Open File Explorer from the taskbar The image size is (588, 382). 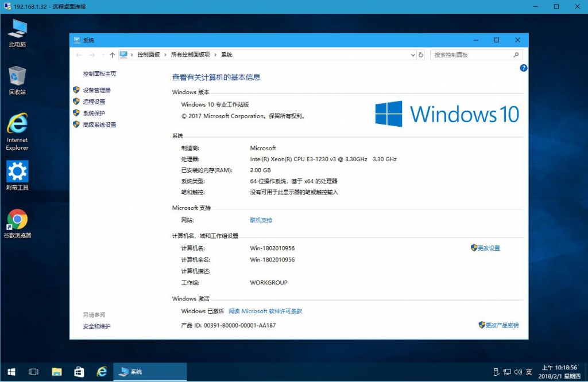tap(57, 372)
